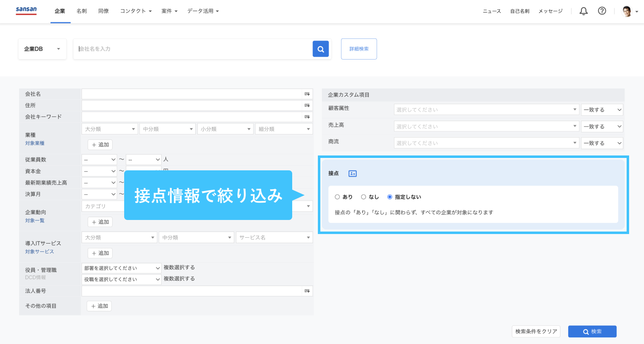The image size is (644, 344).
Task: Open the 企業DB search type dropdown
Action: (42, 49)
